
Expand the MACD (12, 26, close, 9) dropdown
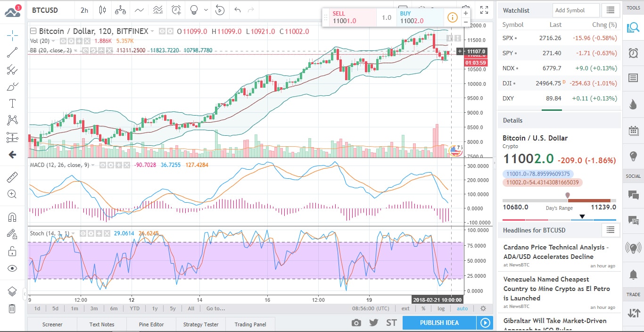pyautogui.click(x=93, y=165)
